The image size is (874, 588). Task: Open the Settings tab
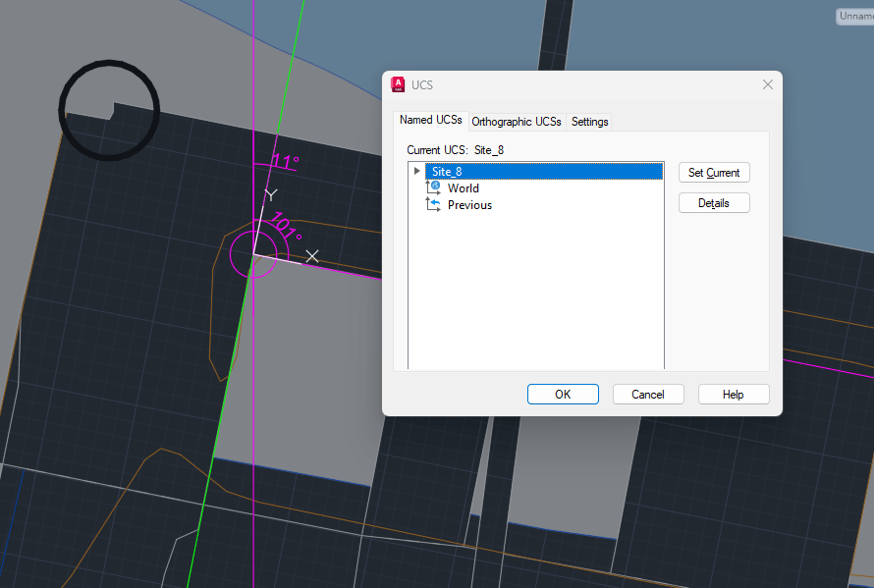click(590, 122)
